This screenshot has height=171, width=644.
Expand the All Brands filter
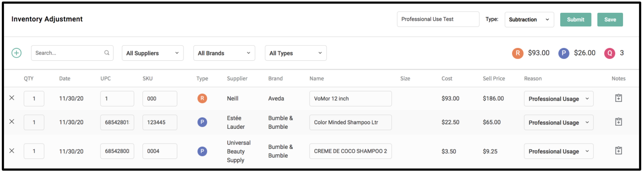pyautogui.click(x=224, y=53)
